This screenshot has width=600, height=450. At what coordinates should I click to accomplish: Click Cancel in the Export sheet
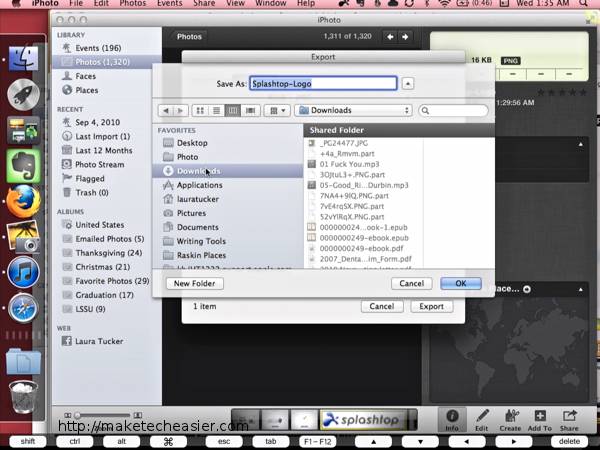(x=382, y=307)
